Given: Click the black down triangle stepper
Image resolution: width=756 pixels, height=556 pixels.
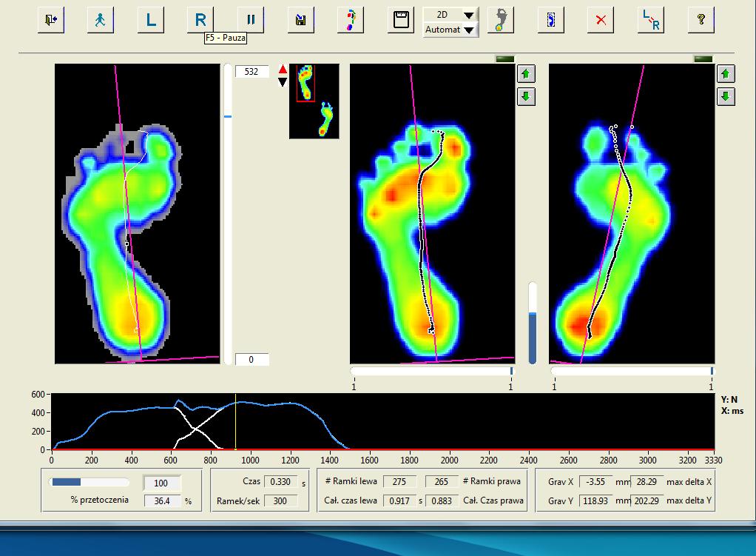Looking at the screenshot, I should (x=283, y=82).
